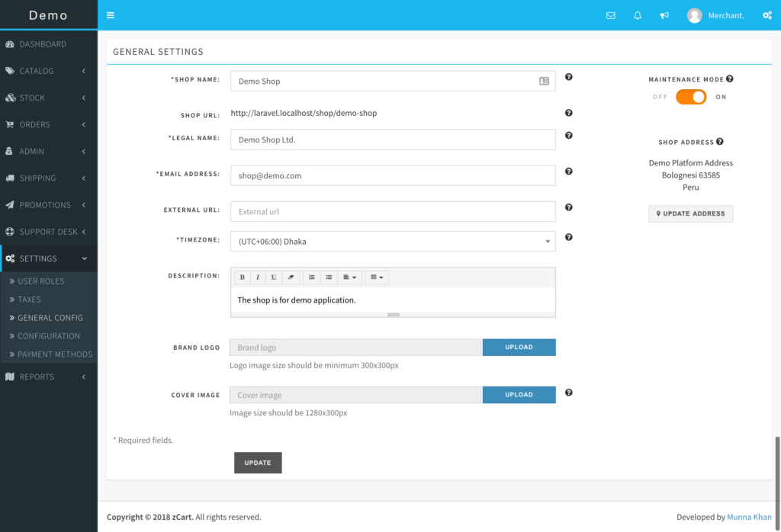Click the eraser clear-formatting icon
The height and width of the screenshot is (532, 781).
(x=290, y=277)
